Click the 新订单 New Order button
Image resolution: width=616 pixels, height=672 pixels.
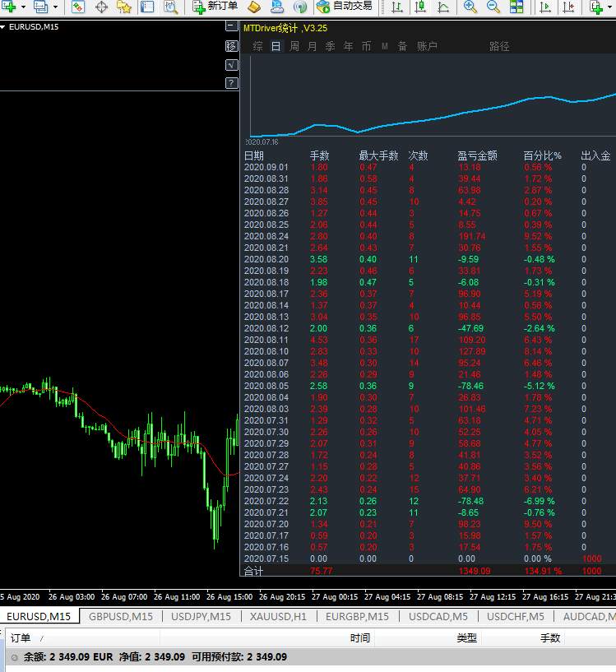(x=215, y=7)
